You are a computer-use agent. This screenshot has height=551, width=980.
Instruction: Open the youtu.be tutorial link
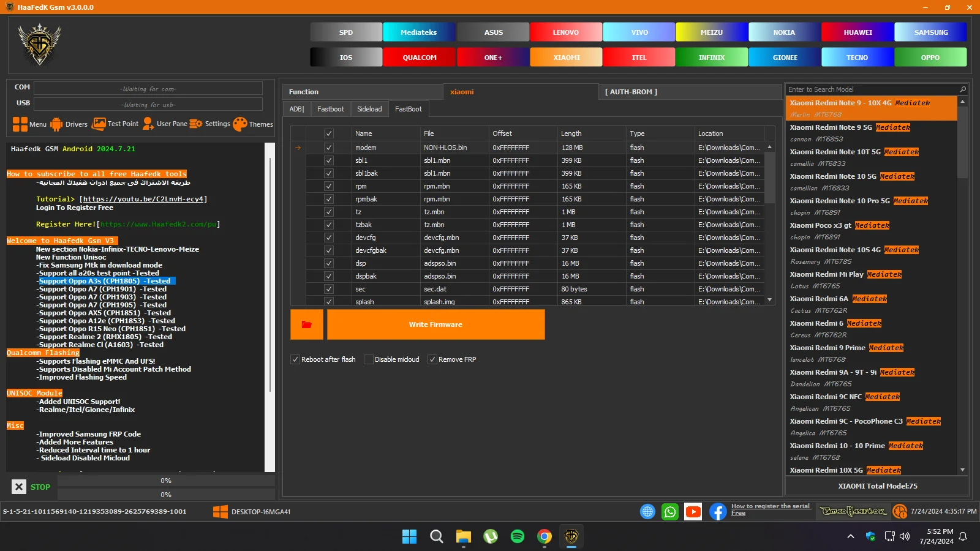click(x=143, y=199)
